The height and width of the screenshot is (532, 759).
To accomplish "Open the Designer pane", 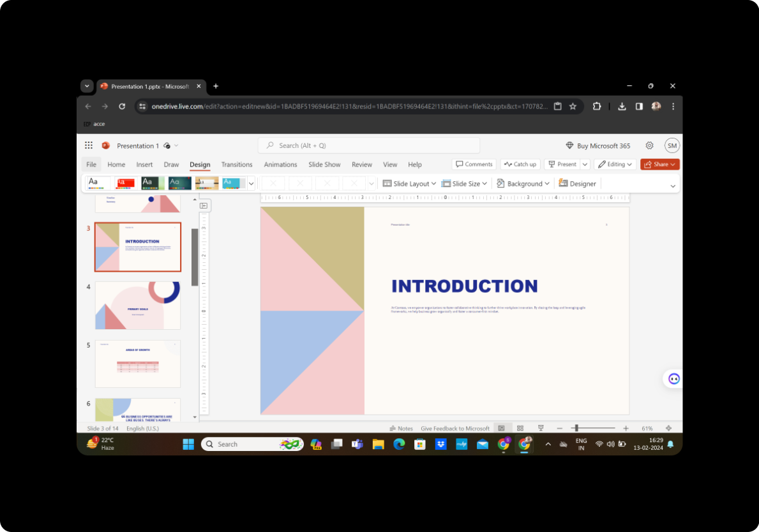I will pyautogui.click(x=577, y=184).
